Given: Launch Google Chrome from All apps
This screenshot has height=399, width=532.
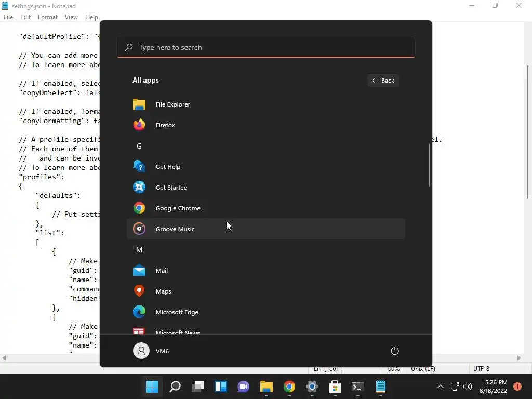Looking at the screenshot, I should tap(265, 208).
